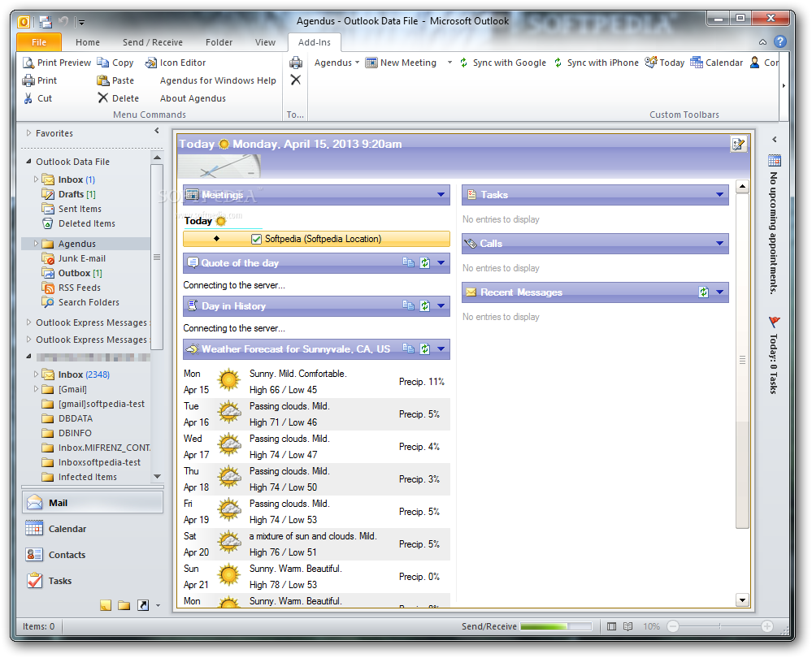Image resolution: width=812 pixels, height=658 pixels.
Task: Open the Agendus toolbar dropdown
Action: click(337, 63)
